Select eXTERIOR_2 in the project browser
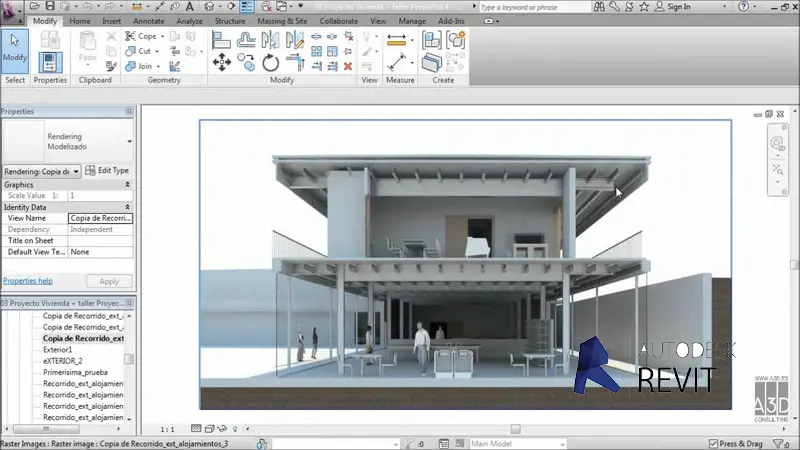This screenshot has width=800, height=450. pyautogui.click(x=63, y=361)
